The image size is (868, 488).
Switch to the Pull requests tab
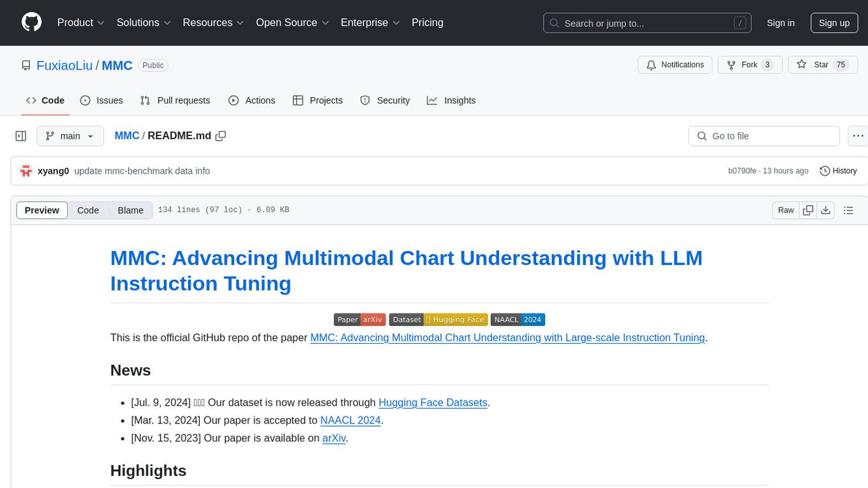coord(175,100)
